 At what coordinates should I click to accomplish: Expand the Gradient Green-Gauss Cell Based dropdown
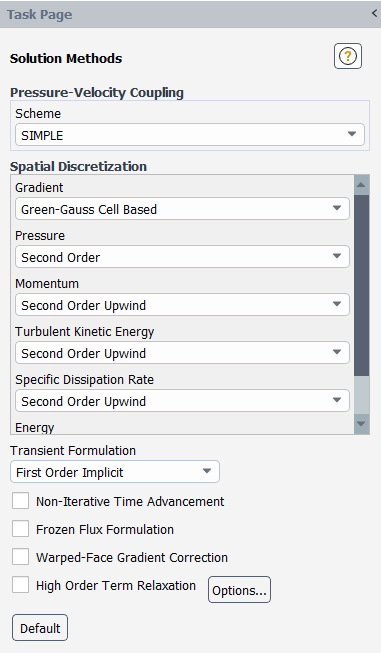(182, 209)
